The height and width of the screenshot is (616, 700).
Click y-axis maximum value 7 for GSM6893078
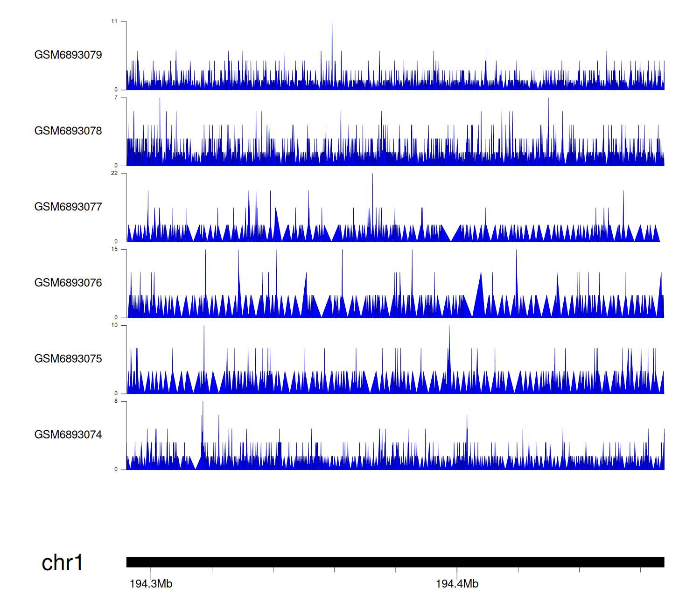(116, 98)
